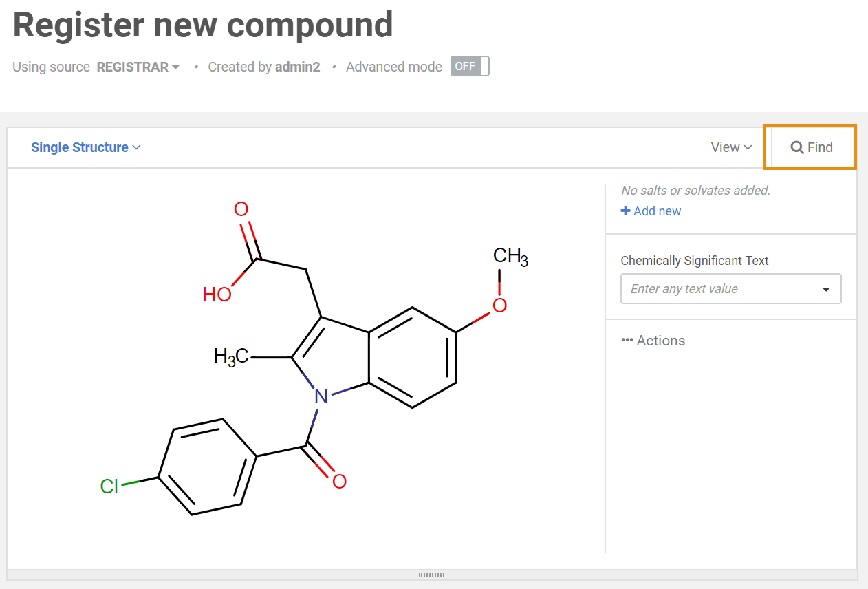Image resolution: width=868 pixels, height=589 pixels.
Task: Click the methoxy CH3 group label
Action: pos(510,257)
